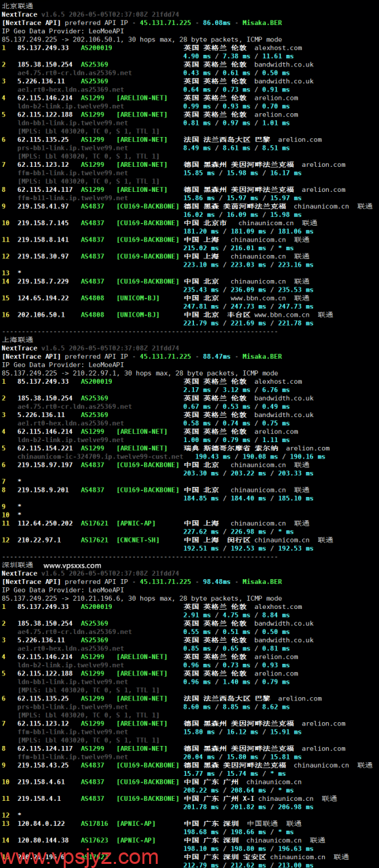Click hop IP address 120.84.0.122
The width and height of the screenshot is (379, 868).
click(41, 823)
